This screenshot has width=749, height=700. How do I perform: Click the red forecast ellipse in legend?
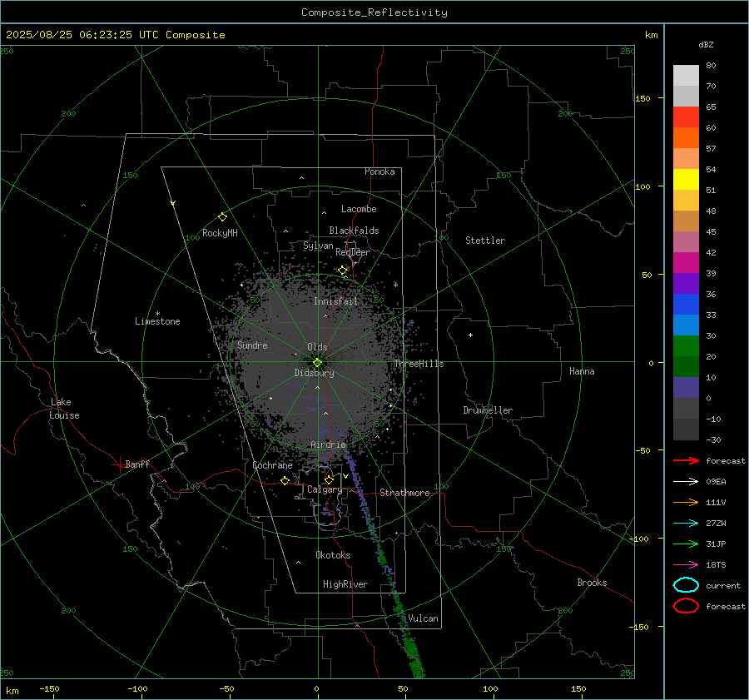686,606
